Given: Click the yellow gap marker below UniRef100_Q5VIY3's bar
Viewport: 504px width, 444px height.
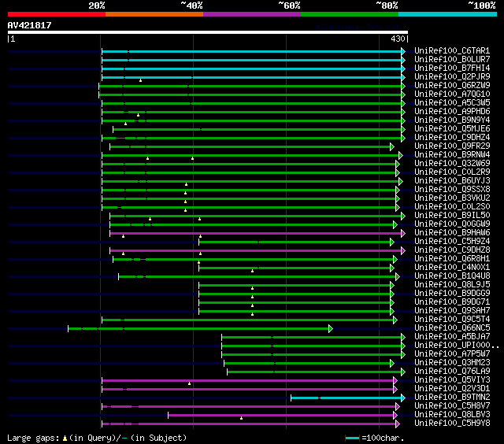Looking at the screenshot, I should coord(189,383).
